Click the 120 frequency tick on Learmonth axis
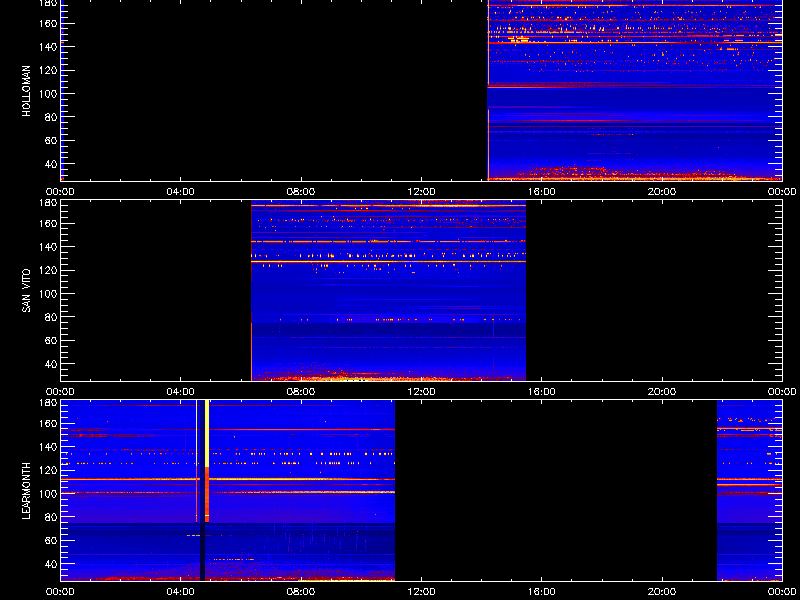The image size is (800, 600). tap(48, 470)
